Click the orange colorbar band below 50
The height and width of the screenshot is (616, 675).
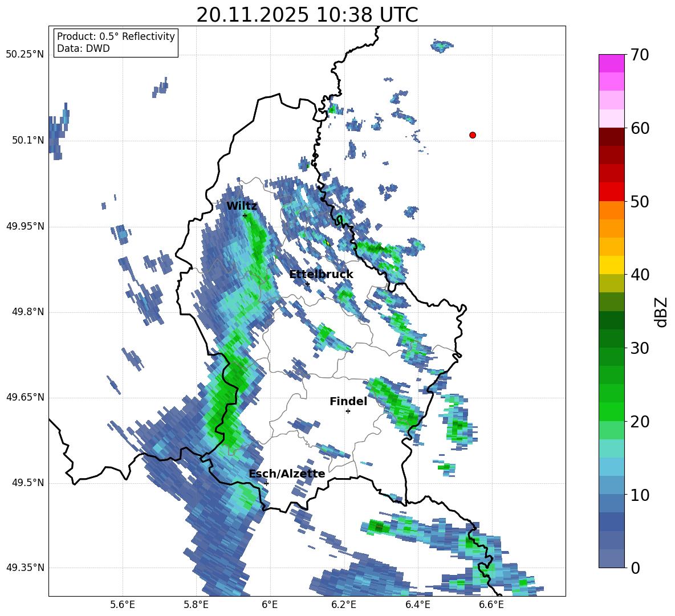(611, 210)
